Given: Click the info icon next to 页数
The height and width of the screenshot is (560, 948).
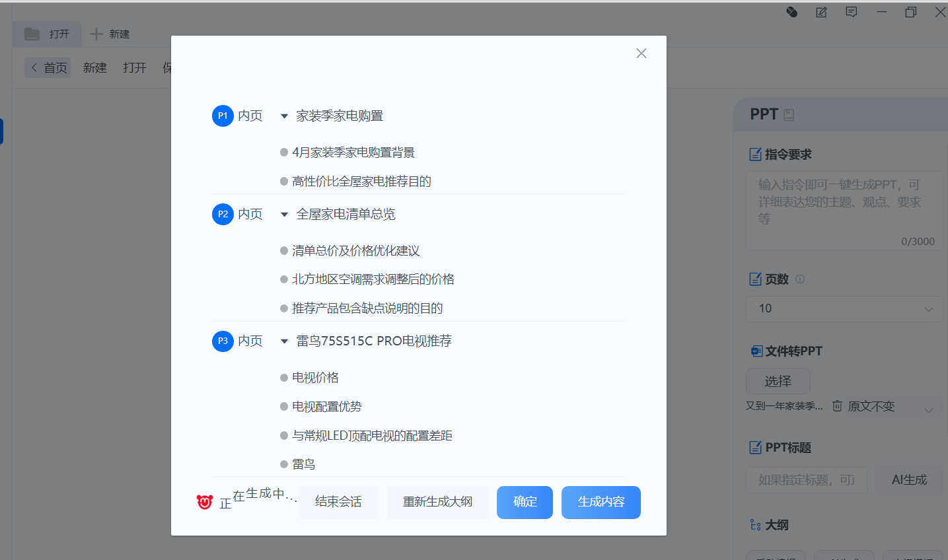Looking at the screenshot, I should click(x=800, y=279).
